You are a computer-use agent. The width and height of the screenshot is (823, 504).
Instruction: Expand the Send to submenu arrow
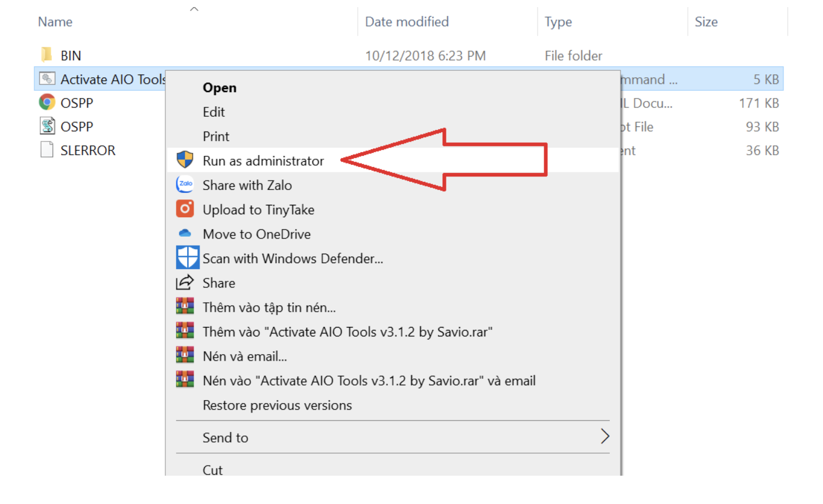pos(605,437)
